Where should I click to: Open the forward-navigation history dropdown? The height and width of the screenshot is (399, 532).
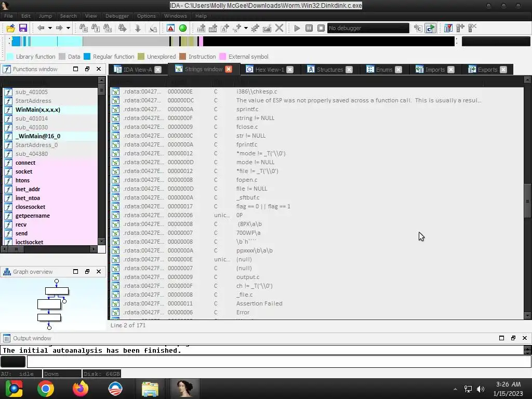coord(68,28)
